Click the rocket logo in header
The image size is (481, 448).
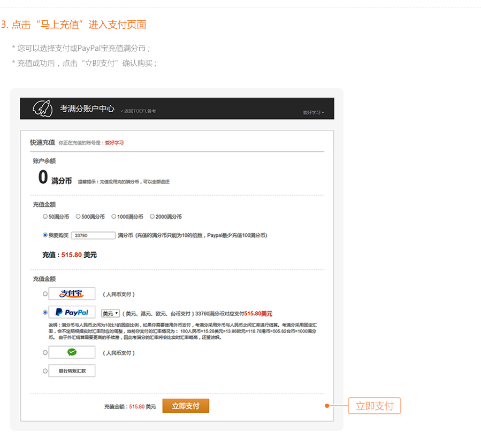(x=43, y=109)
